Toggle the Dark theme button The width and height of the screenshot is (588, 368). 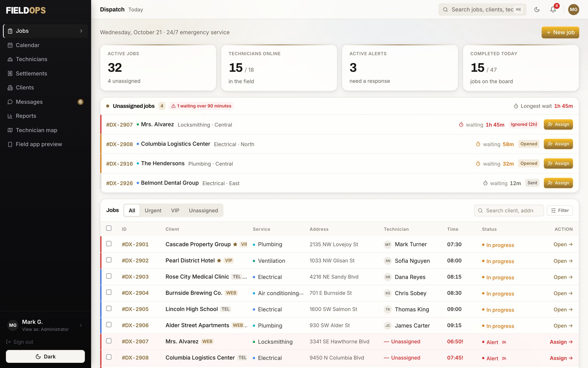point(45,356)
